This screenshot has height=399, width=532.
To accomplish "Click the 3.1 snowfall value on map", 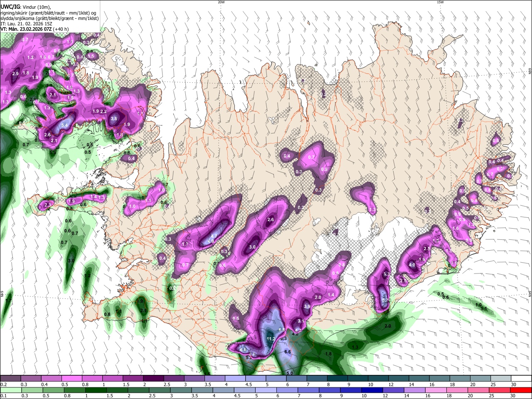I will point(301,321).
